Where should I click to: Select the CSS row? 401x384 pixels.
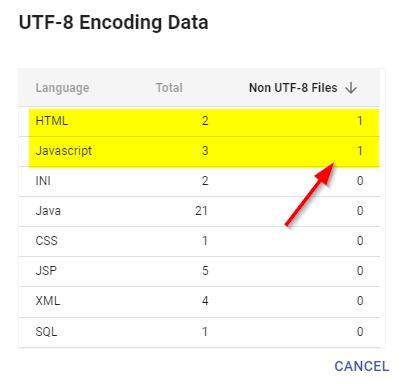(199, 241)
